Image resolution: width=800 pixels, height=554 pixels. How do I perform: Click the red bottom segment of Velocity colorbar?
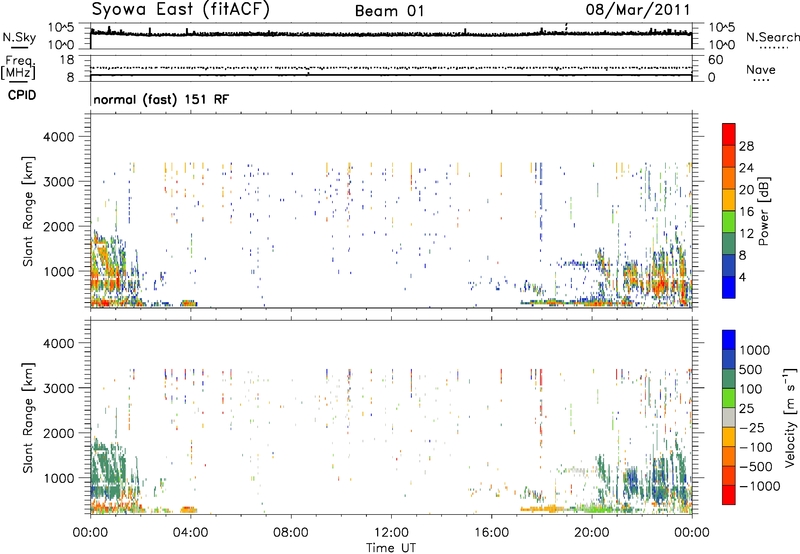pyautogui.click(x=729, y=495)
